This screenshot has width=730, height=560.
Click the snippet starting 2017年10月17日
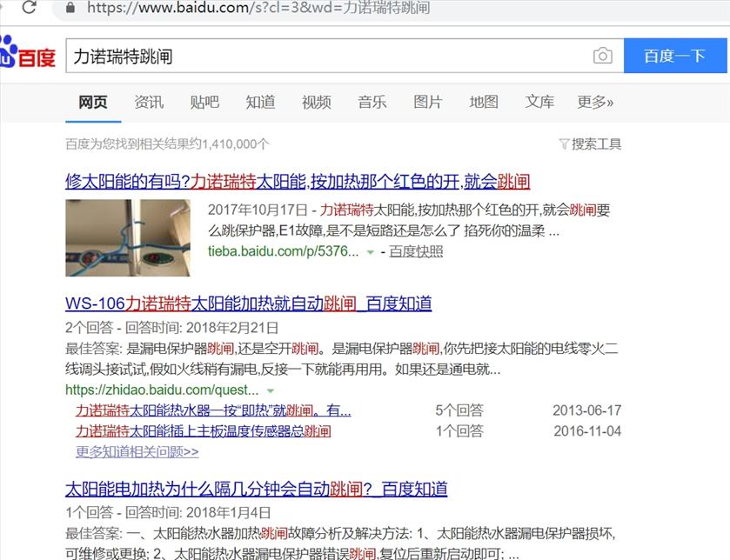tap(409, 220)
